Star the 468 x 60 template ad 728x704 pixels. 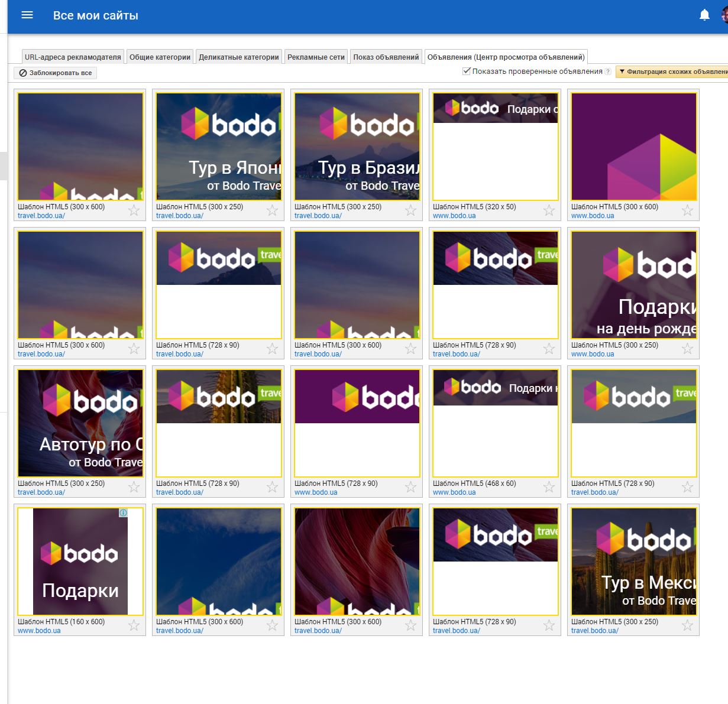pos(549,487)
